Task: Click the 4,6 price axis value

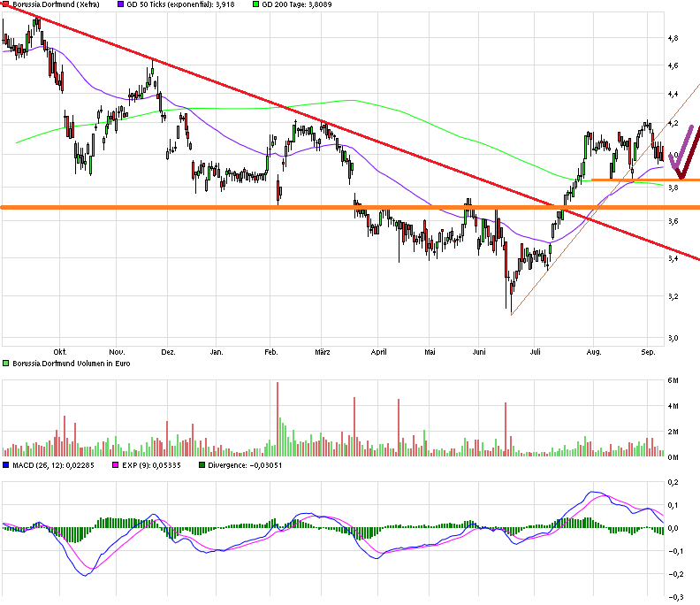Action: [673, 65]
